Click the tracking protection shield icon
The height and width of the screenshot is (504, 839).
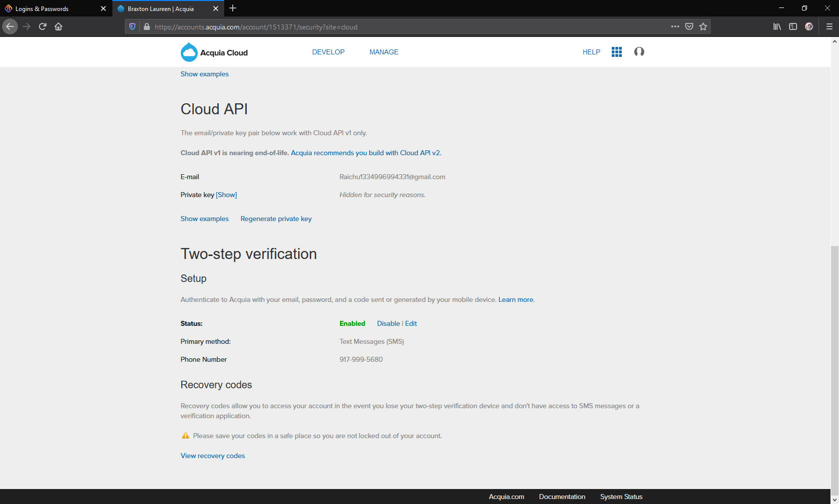coord(132,27)
